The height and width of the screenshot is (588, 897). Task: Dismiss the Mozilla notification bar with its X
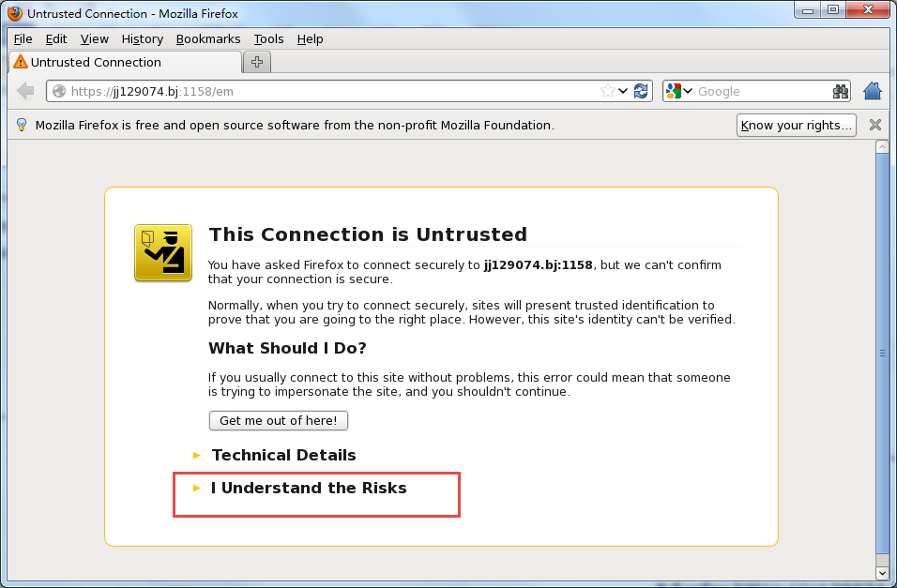pyautogui.click(x=874, y=125)
